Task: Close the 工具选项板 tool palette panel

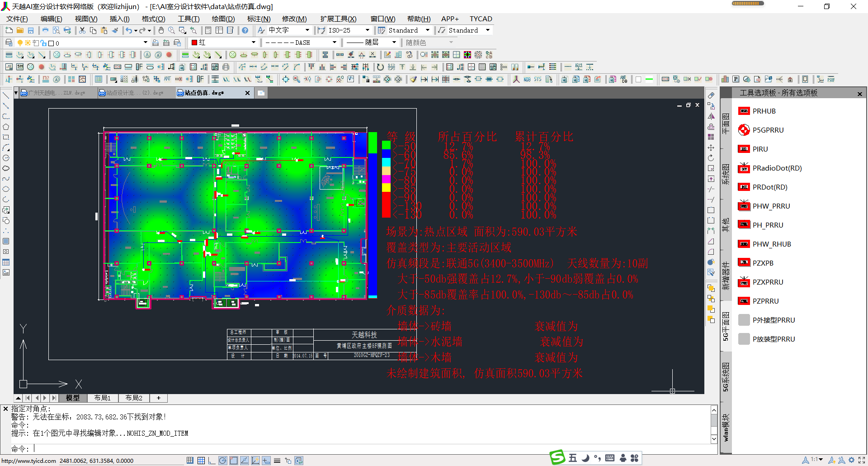Action: 860,94
